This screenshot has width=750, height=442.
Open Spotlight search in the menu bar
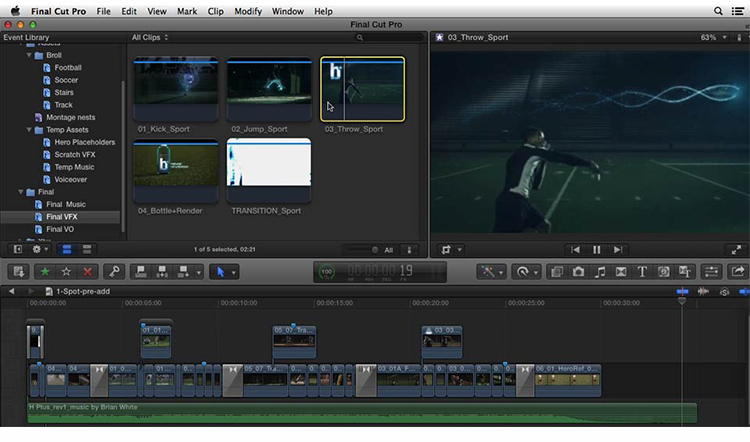tap(718, 11)
